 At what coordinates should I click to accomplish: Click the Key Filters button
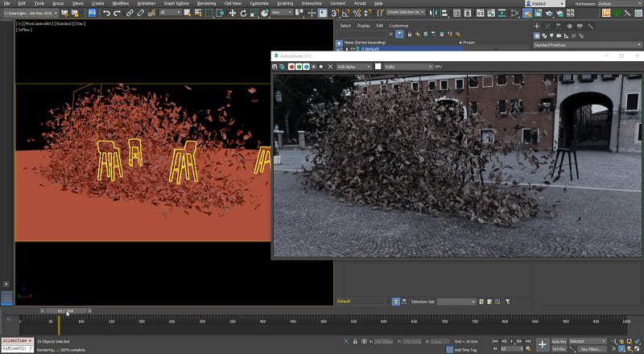[592, 349]
